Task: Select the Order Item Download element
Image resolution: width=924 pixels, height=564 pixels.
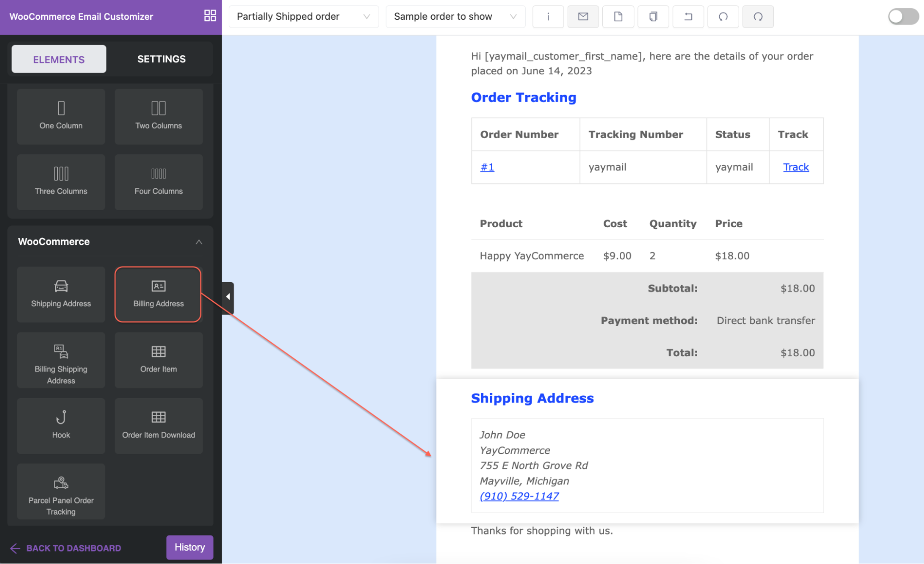Action: pos(159,426)
